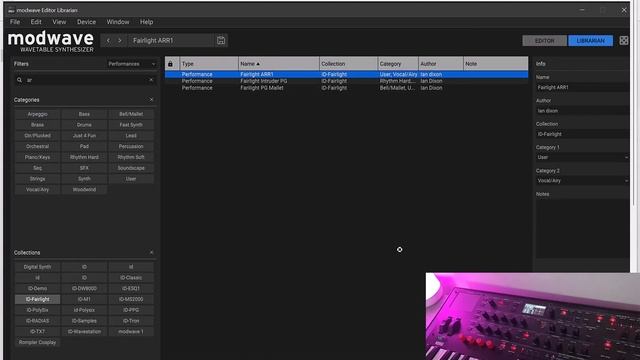Screen dimensions: 640x360
Task: Toggle the ID-M1 collection filter
Action: pos(84,299)
